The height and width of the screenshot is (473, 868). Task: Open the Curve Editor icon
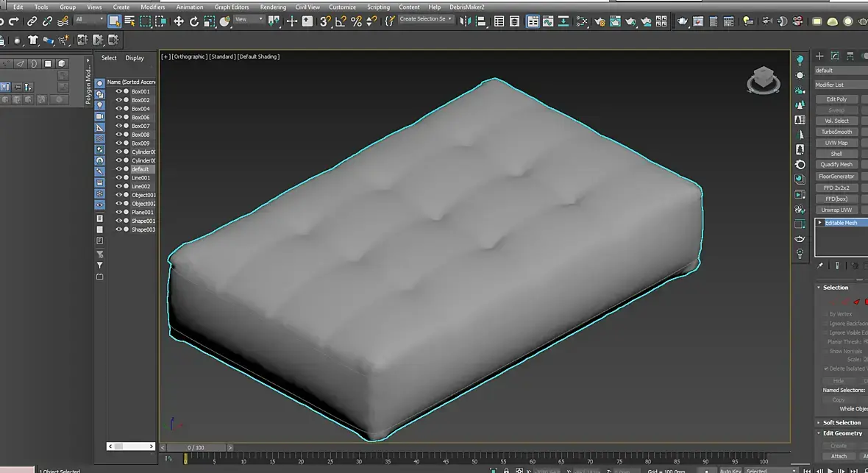pyautogui.click(x=548, y=21)
